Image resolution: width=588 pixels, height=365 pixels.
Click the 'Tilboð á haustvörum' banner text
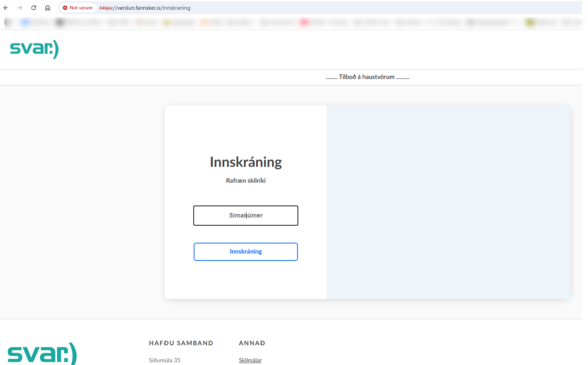point(367,77)
